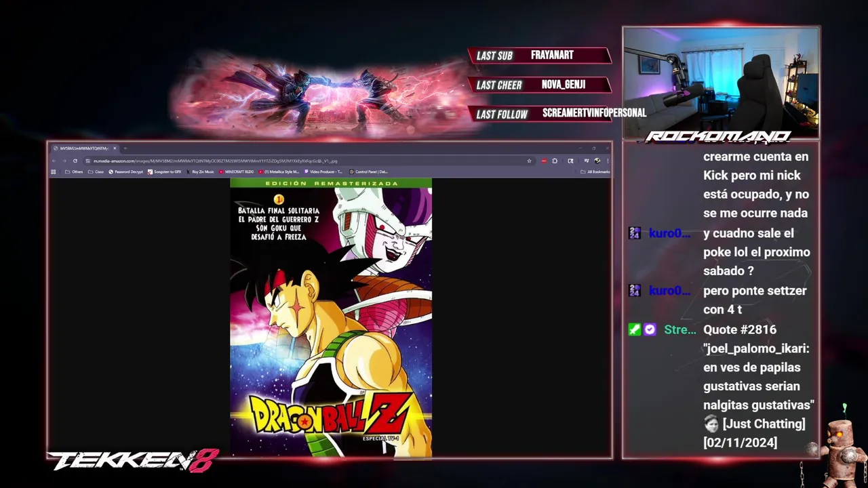Click the '[Just Chatting]' chat text
The image size is (868, 488).
click(764, 424)
